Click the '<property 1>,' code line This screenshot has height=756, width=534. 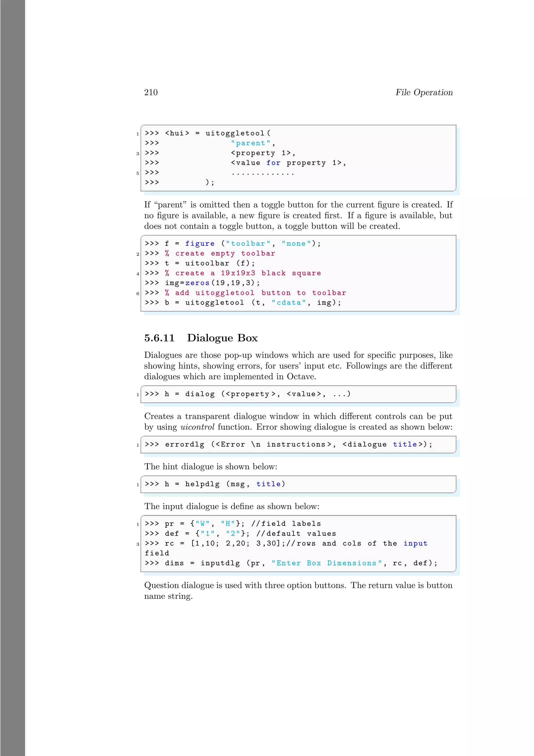click(x=263, y=153)
